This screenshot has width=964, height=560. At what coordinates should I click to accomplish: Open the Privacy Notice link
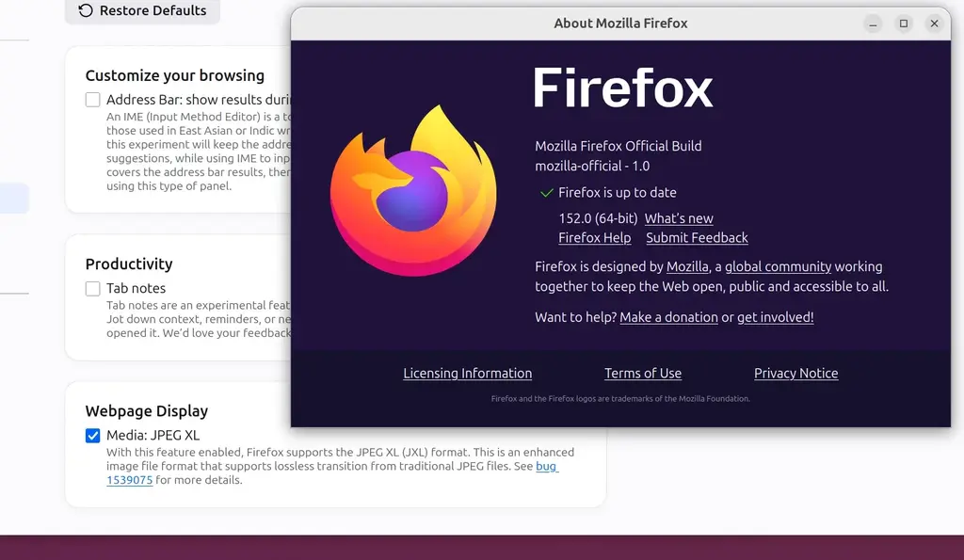[x=795, y=373]
